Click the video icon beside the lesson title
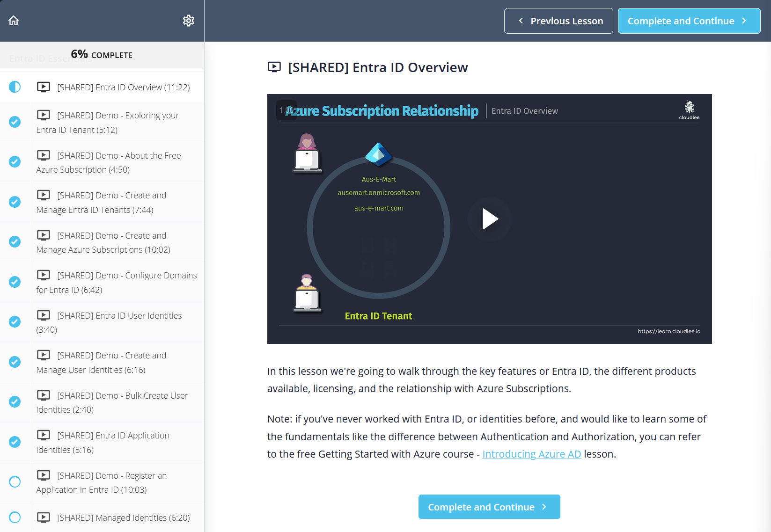Screen dimensions: 771x532 coord(274,67)
